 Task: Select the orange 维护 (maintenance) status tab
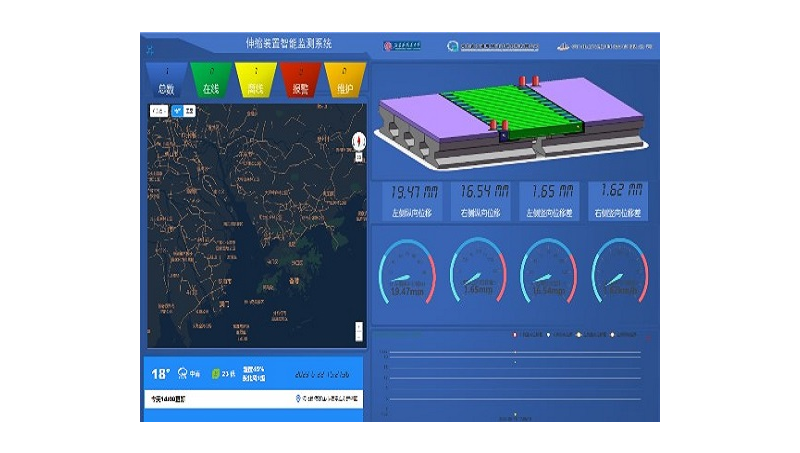pos(345,80)
